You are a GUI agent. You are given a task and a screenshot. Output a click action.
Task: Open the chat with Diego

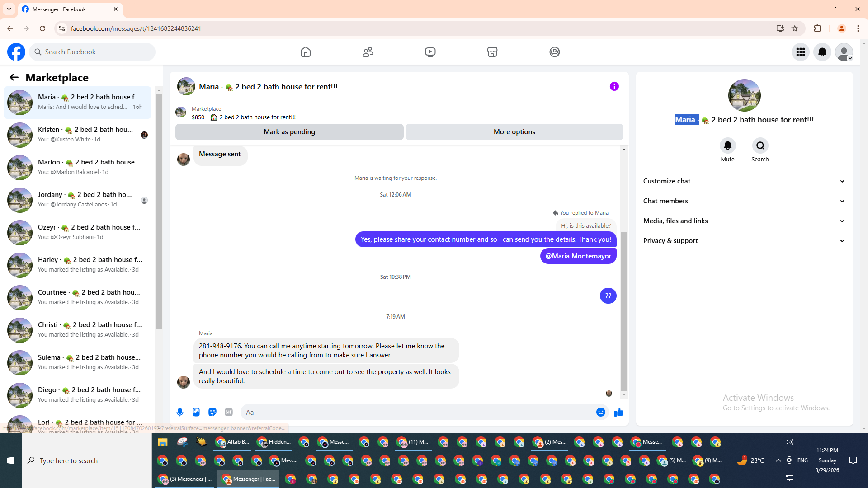click(x=78, y=395)
